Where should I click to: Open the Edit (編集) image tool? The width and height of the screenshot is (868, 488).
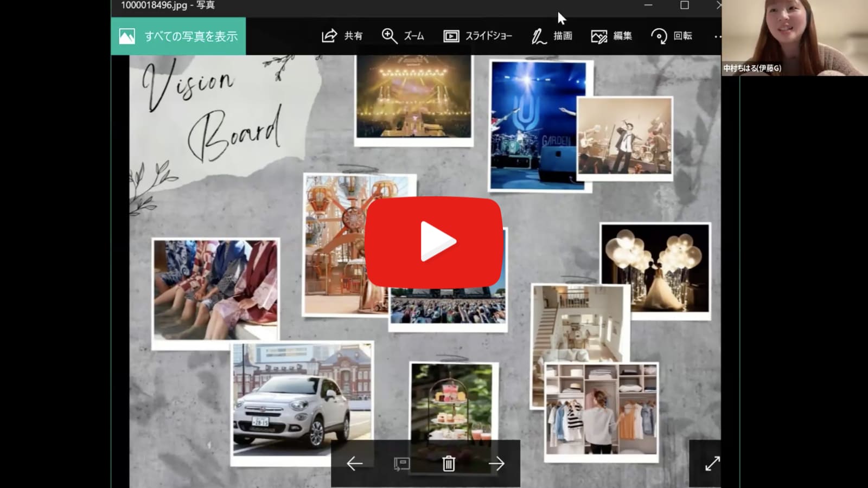coord(599,36)
